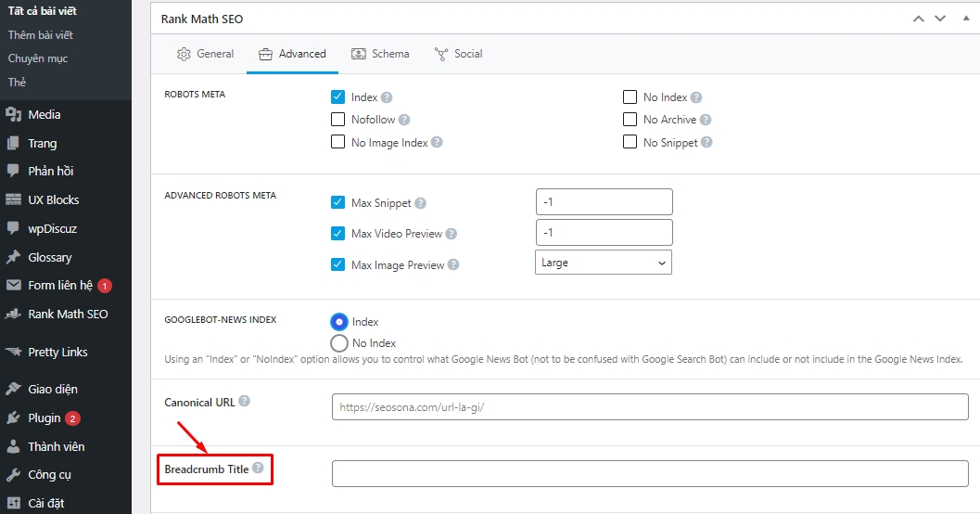This screenshot has height=514, width=980.
Task: Click help icon next to Index checkbox
Action: pos(387,97)
